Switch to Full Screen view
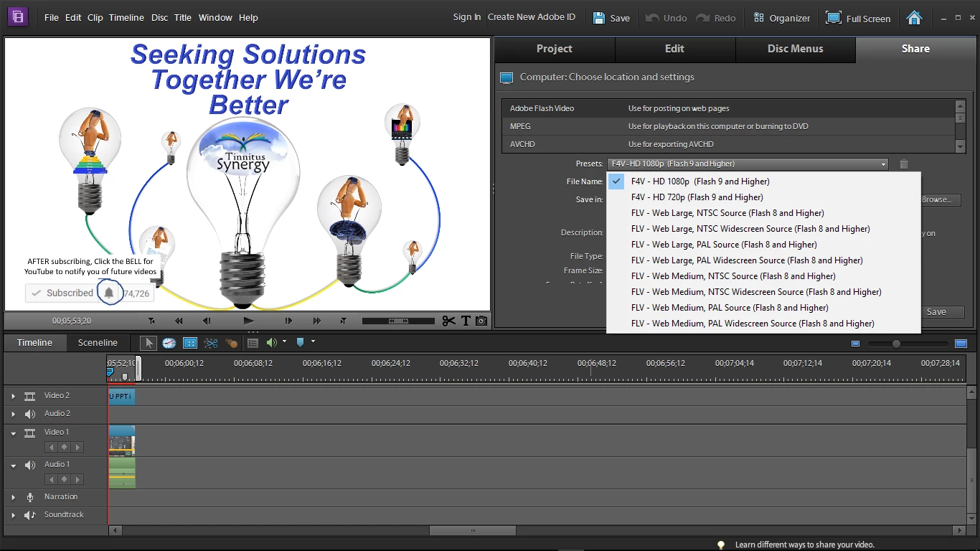Screen dimensions: 980x551 [858, 18]
